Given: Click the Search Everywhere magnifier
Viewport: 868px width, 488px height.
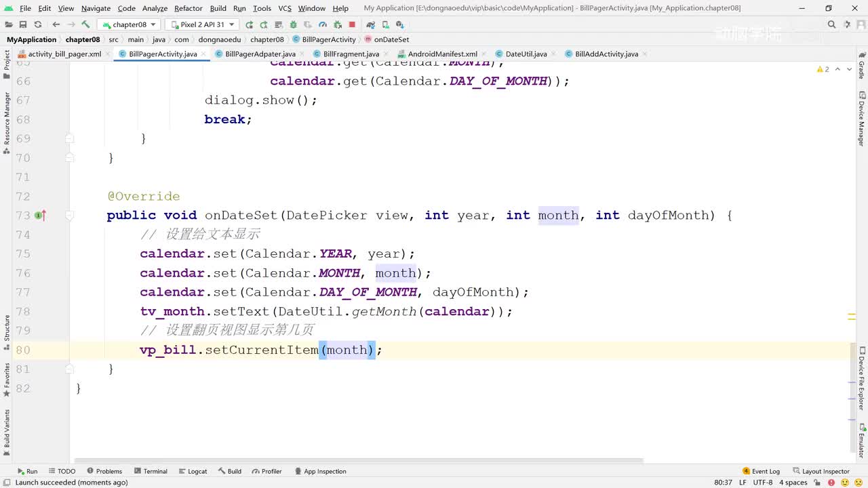Looking at the screenshot, I should (832, 24).
